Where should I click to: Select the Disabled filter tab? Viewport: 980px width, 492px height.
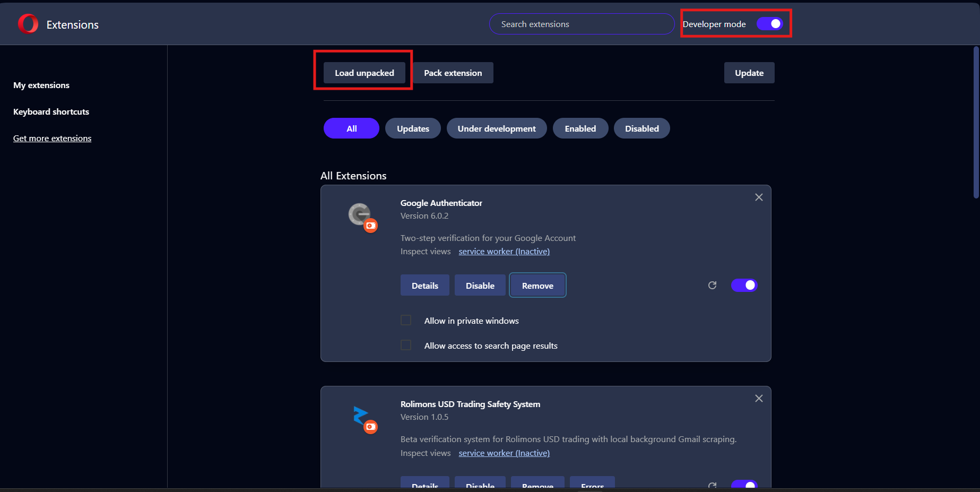(x=642, y=128)
